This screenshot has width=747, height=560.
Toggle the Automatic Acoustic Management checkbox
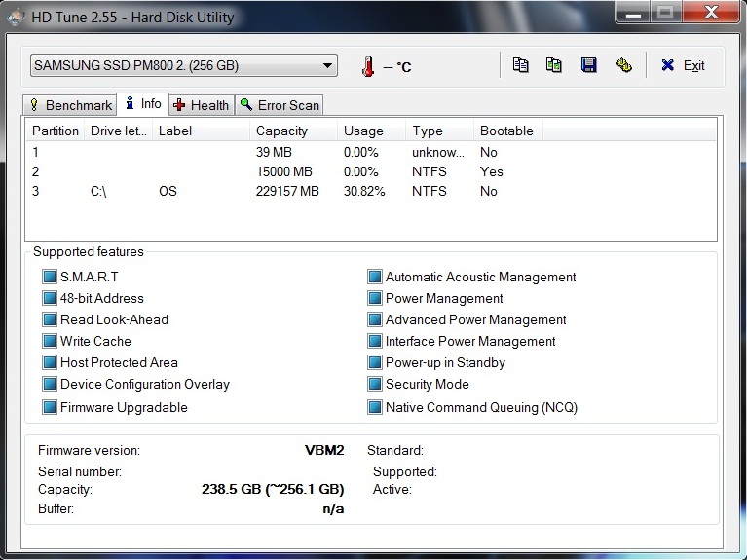click(375, 277)
